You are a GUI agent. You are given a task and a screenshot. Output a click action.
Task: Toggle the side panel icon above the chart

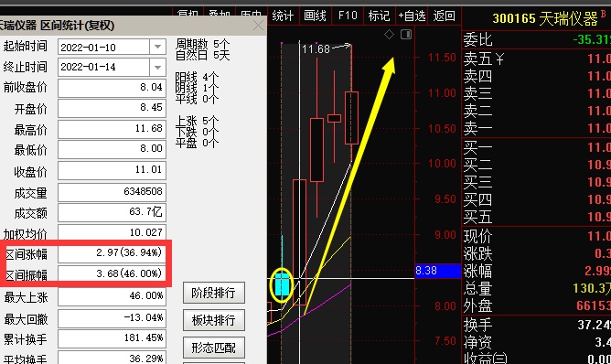(406, 34)
